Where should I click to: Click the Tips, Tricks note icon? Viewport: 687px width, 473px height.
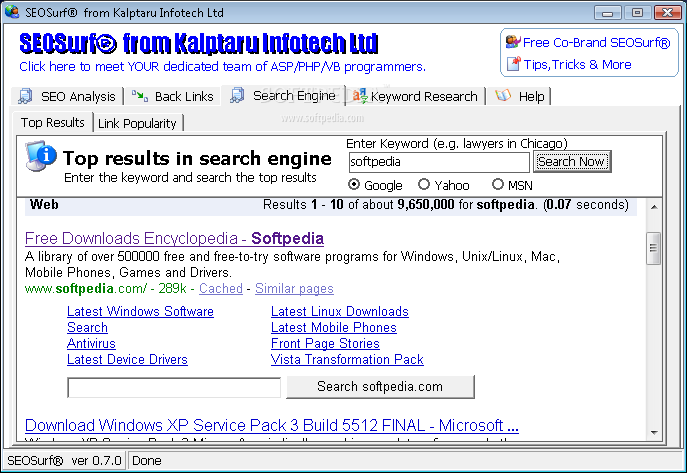click(513, 64)
